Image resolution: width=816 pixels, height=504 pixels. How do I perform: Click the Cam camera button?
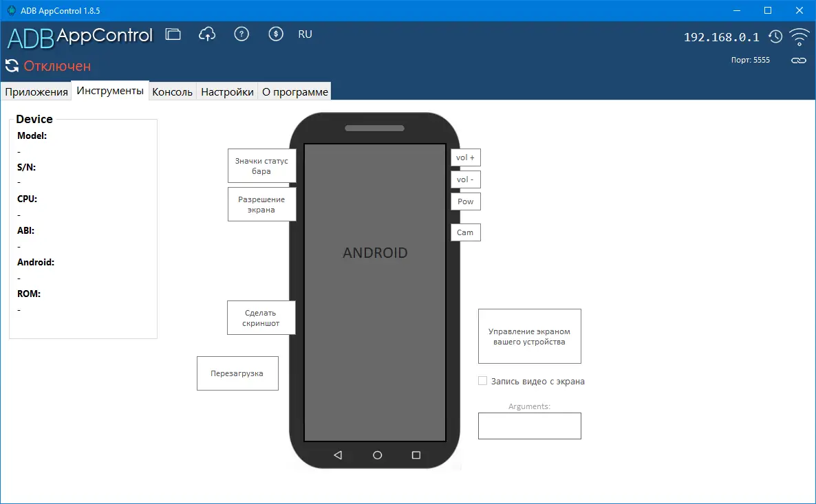(x=465, y=232)
